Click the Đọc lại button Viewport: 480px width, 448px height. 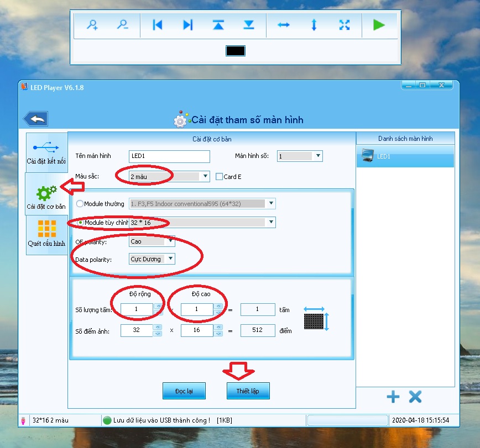click(184, 391)
